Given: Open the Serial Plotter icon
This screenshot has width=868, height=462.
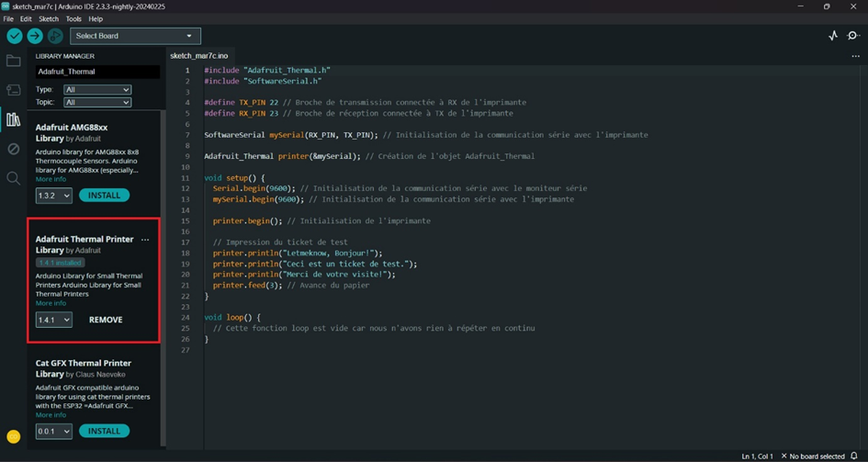Looking at the screenshot, I should coord(832,36).
